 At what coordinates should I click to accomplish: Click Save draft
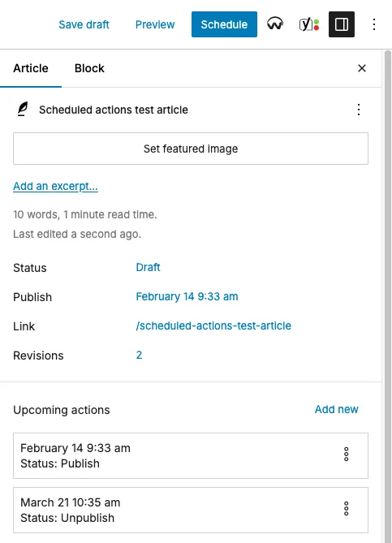click(x=84, y=24)
